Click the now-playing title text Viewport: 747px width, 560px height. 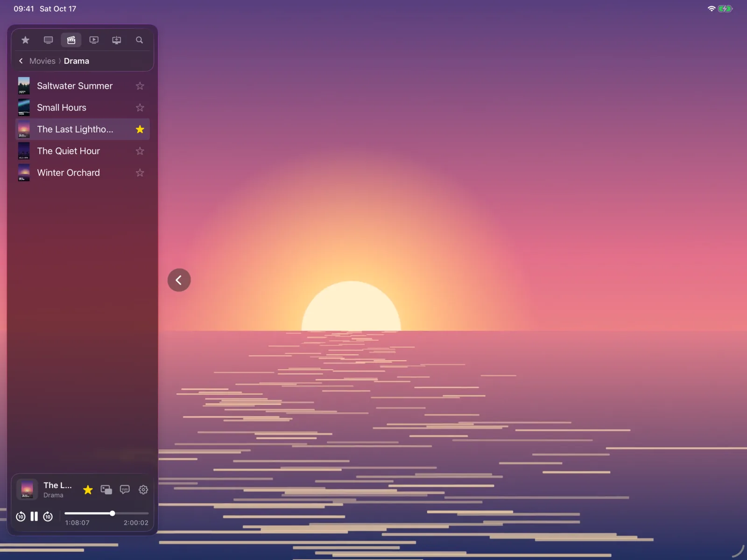[57, 485]
